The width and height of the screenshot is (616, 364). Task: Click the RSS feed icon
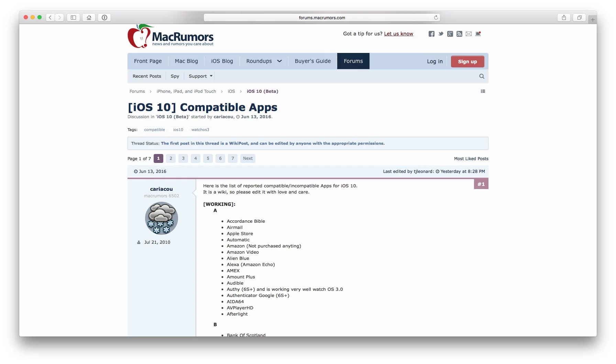[x=459, y=34]
